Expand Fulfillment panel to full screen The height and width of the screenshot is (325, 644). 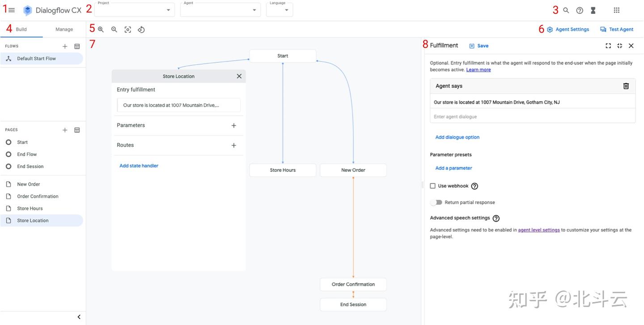608,46
